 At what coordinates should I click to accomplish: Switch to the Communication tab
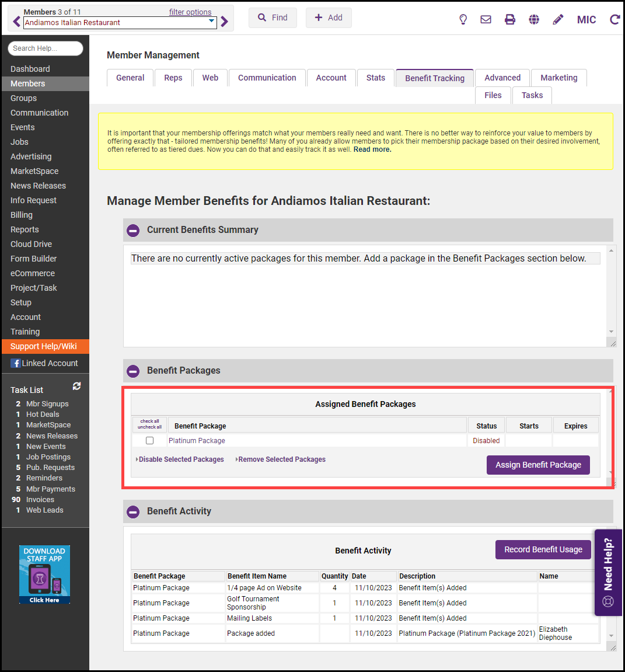(x=267, y=78)
